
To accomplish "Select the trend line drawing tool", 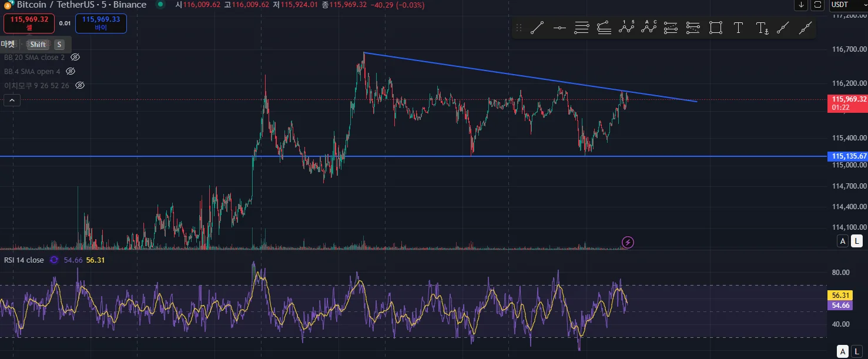I will coord(537,28).
